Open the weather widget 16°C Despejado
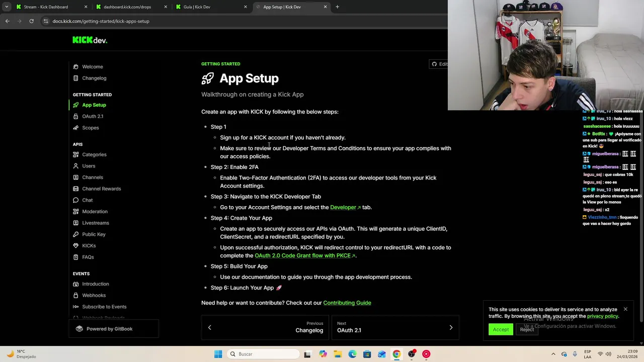The image size is (644, 362). pyautogui.click(x=21, y=354)
